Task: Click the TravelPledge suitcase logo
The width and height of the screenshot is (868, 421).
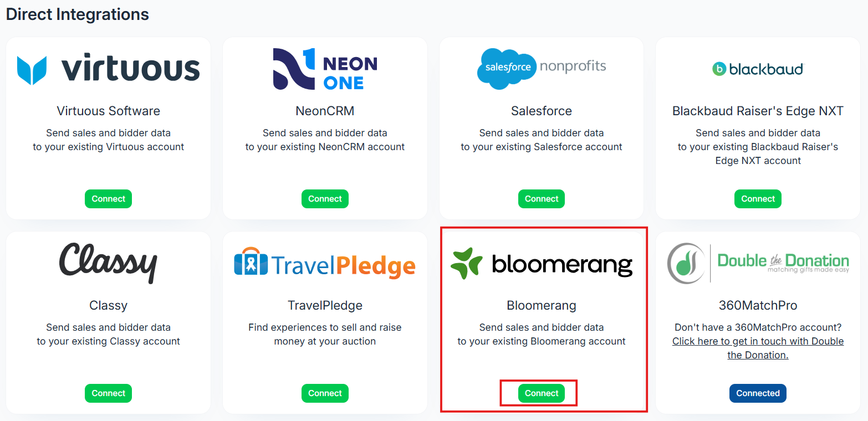Action: pos(251,262)
